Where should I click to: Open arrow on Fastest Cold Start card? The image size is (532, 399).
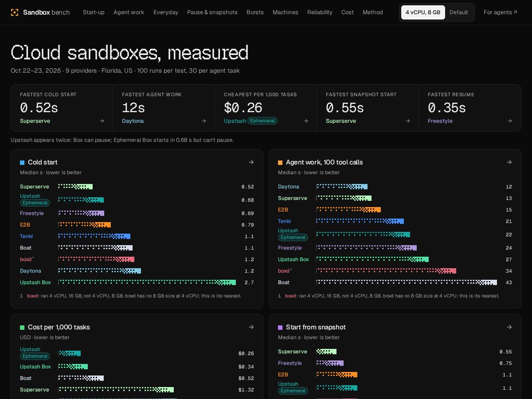[102, 121]
